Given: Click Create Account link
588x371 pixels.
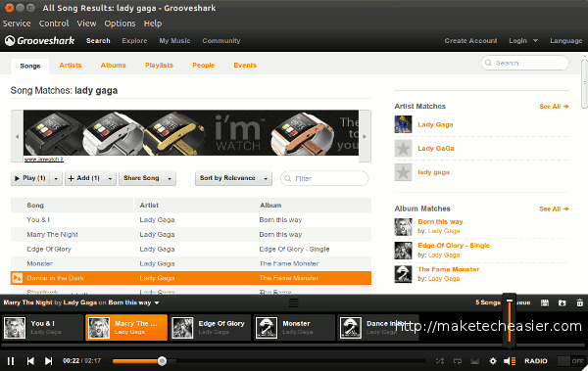Looking at the screenshot, I should [x=470, y=40].
